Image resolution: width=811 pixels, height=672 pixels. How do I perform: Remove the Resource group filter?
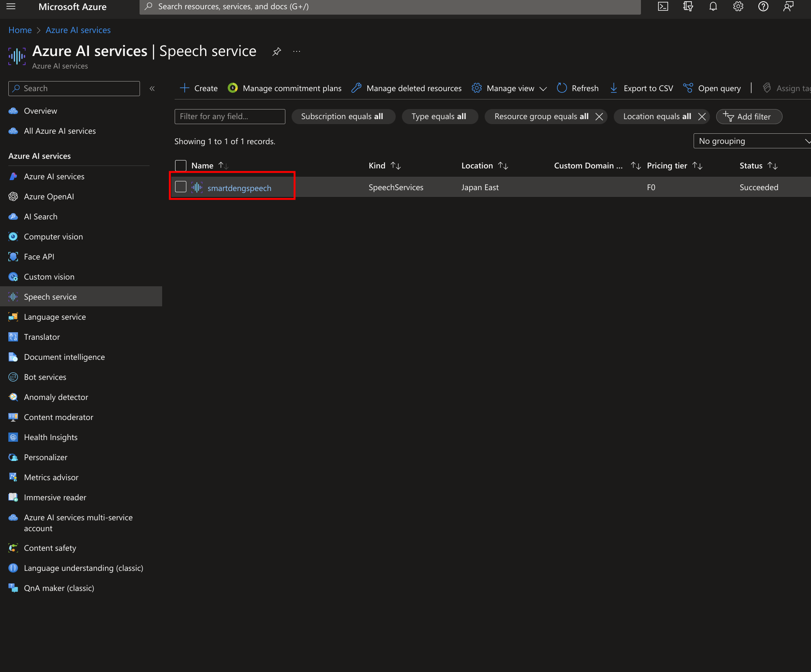click(x=599, y=117)
